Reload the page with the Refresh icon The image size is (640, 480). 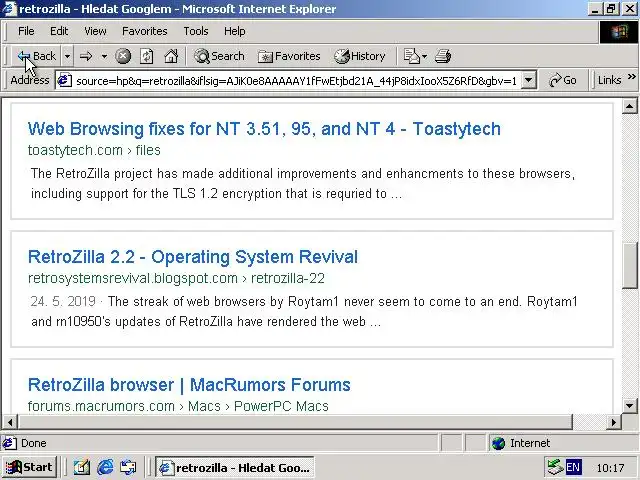click(147, 56)
